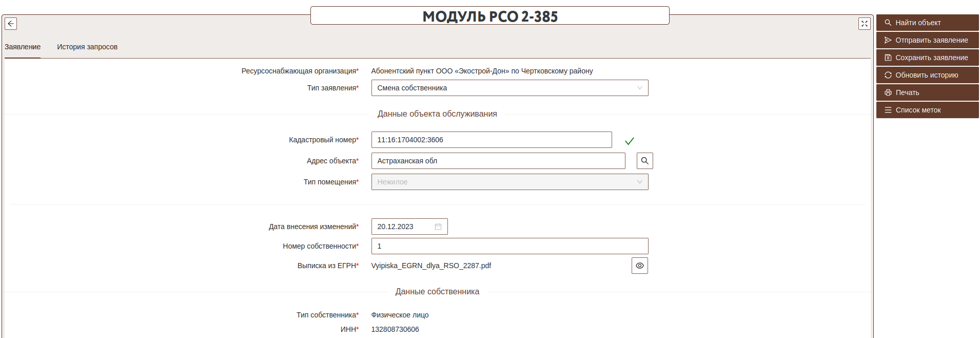Click the Печать print button
The height and width of the screenshot is (338, 980).
pyautogui.click(x=927, y=92)
